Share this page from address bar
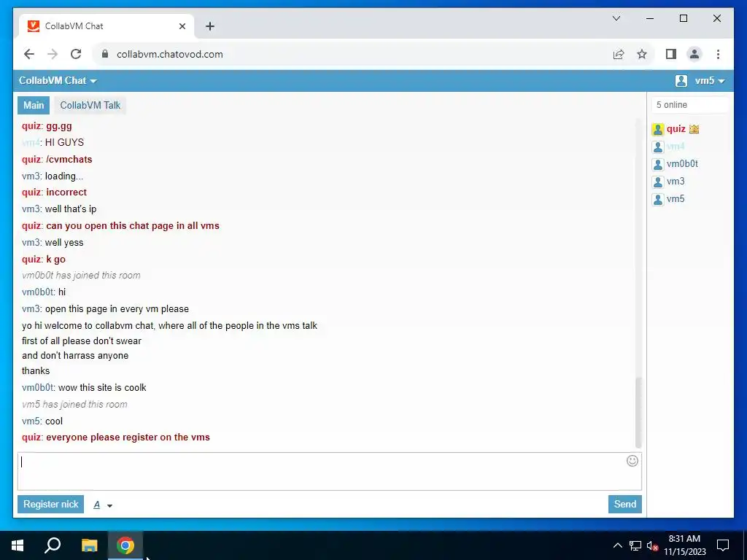This screenshot has height=560, width=747. (x=619, y=54)
